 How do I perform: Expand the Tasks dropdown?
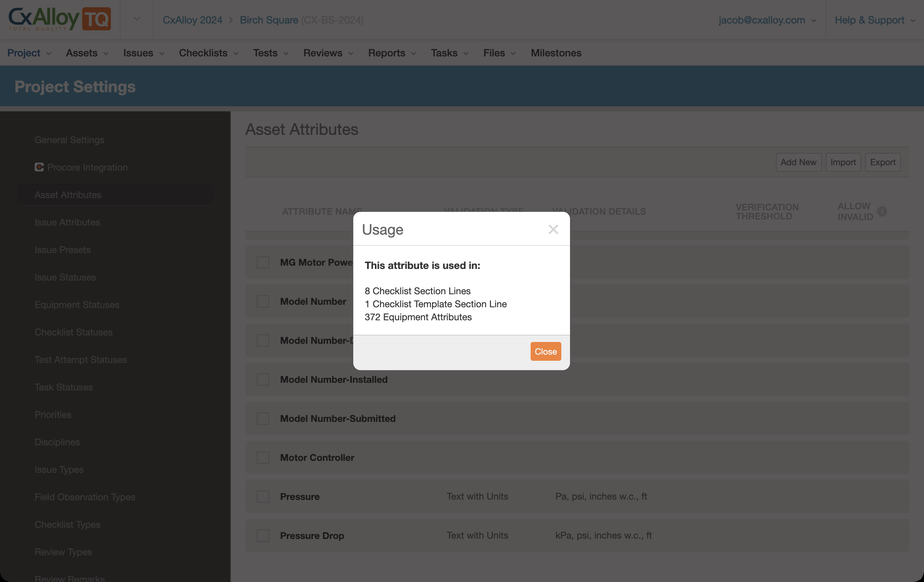click(449, 52)
